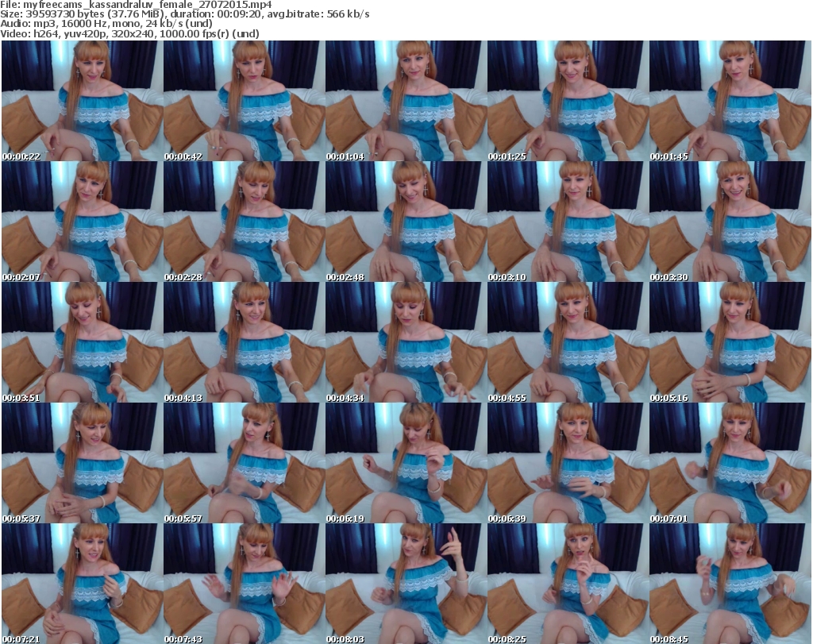
Task: Select the thumbnail frame at 00:04:13
Action: click(244, 342)
